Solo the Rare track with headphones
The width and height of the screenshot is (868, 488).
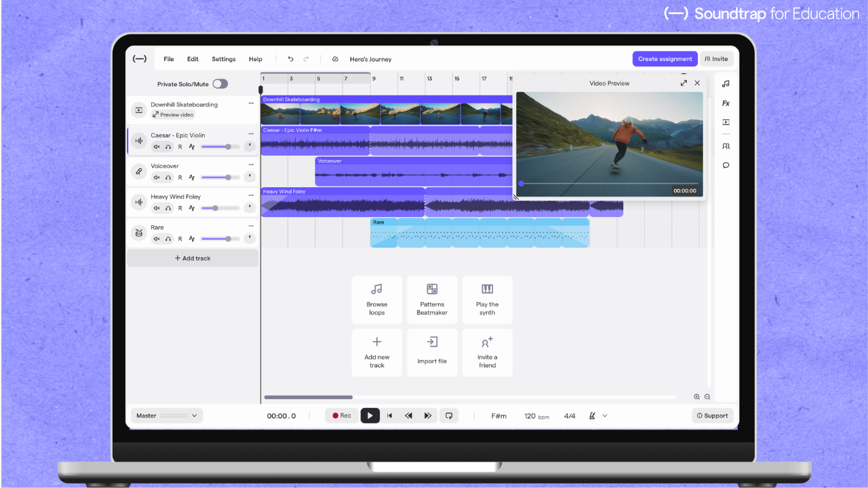[x=168, y=239]
